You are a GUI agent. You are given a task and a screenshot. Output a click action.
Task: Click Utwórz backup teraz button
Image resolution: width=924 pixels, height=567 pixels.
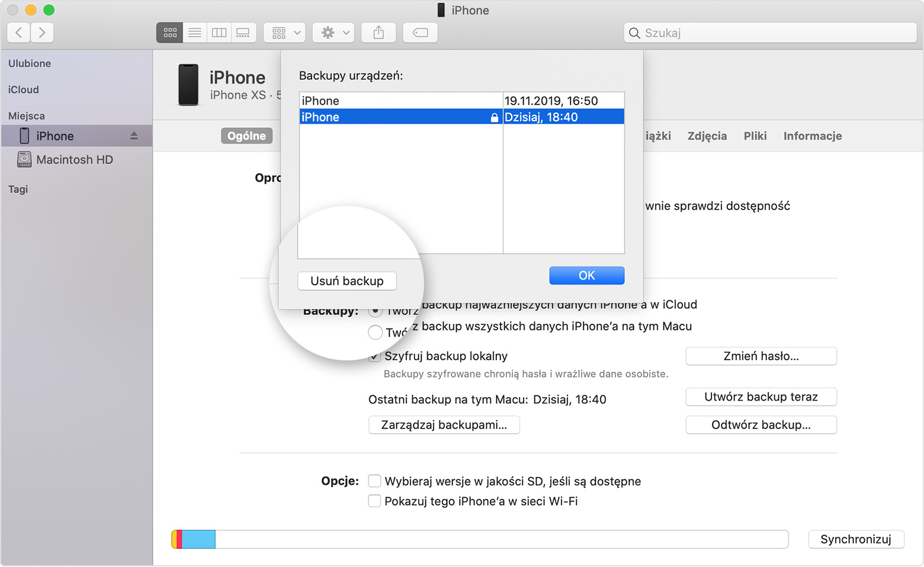tap(761, 397)
